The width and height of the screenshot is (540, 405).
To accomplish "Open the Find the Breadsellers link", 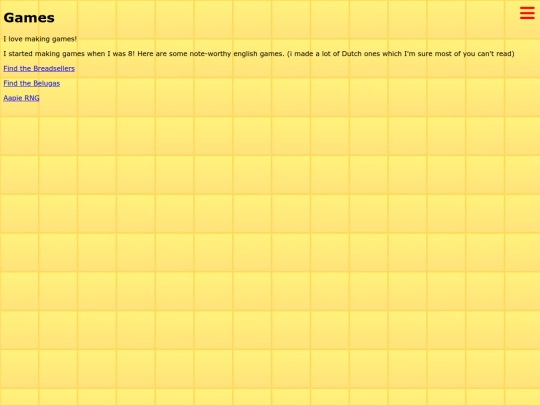I will (x=39, y=69).
